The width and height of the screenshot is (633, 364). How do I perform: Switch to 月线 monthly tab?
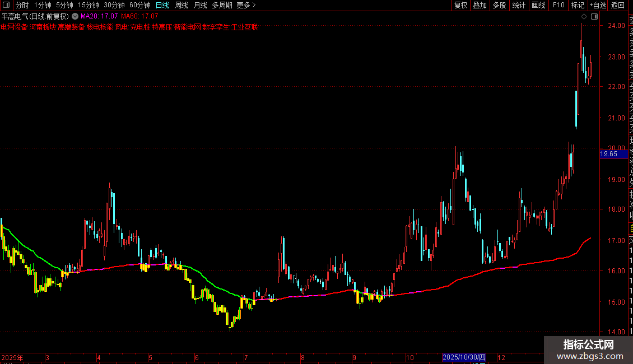(200, 5)
